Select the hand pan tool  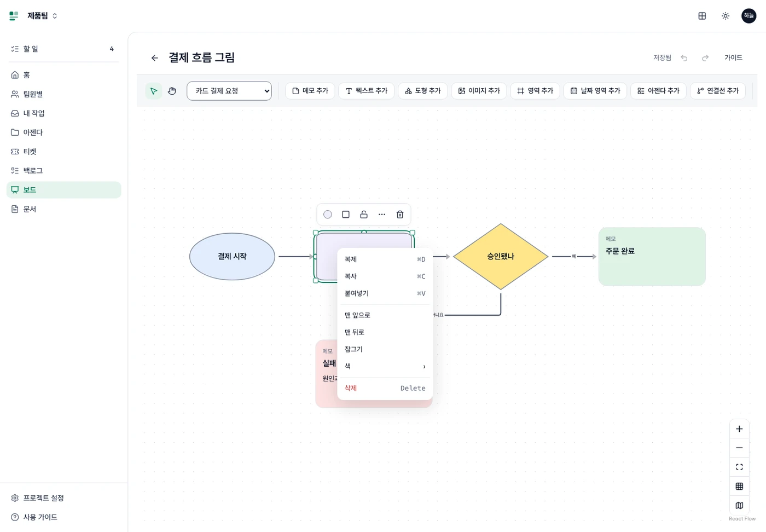coord(172,91)
